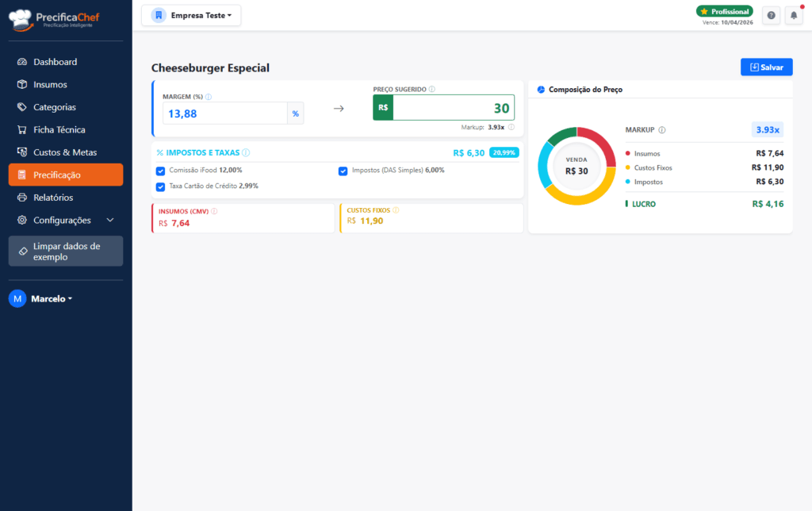This screenshot has width=812, height=511.
Task: Click the 3.93x markup badge in composition
Action: [x=768, y=129]
